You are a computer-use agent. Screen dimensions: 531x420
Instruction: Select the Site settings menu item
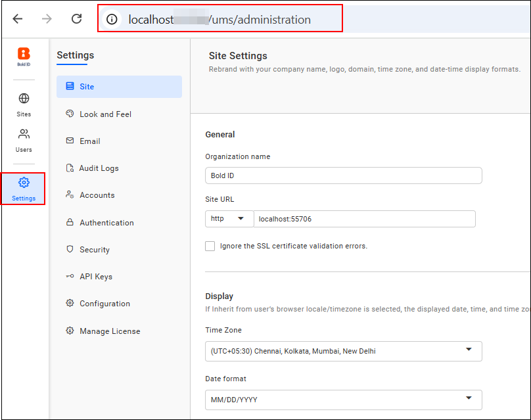pyautogui.click(x=119, y=87)
